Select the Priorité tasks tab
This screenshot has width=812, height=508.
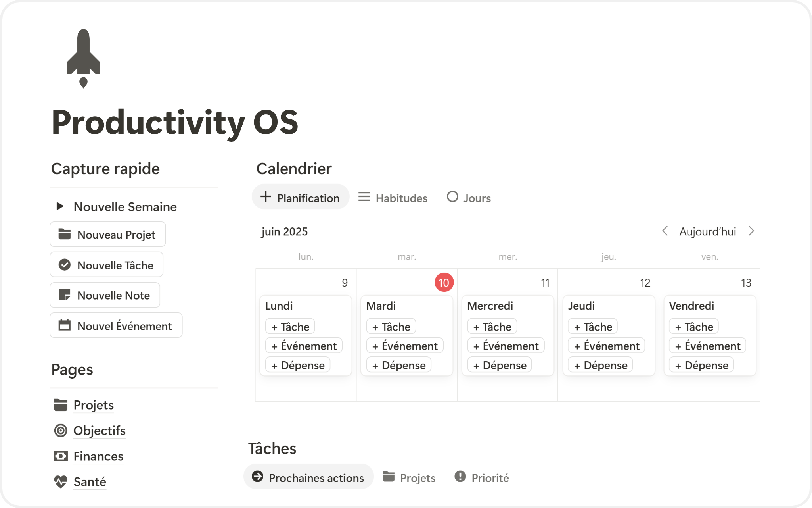pyautogui.click(x=482, y=477)
